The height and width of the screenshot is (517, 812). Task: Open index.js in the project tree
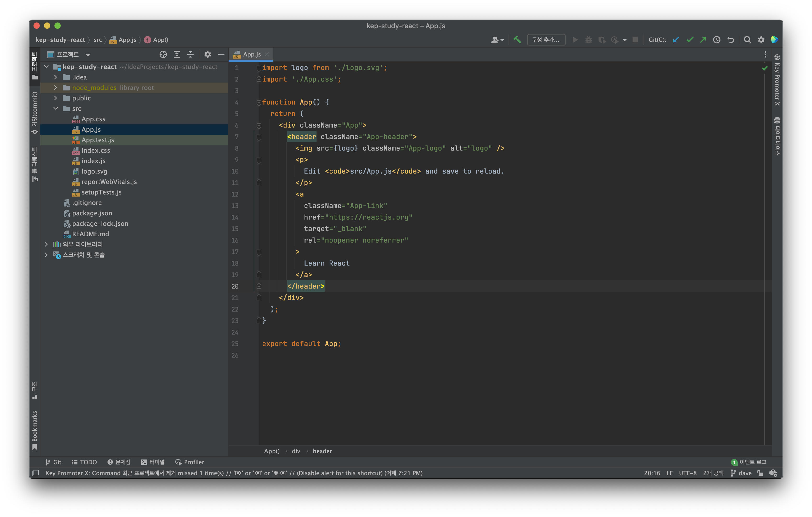[93, 161]
